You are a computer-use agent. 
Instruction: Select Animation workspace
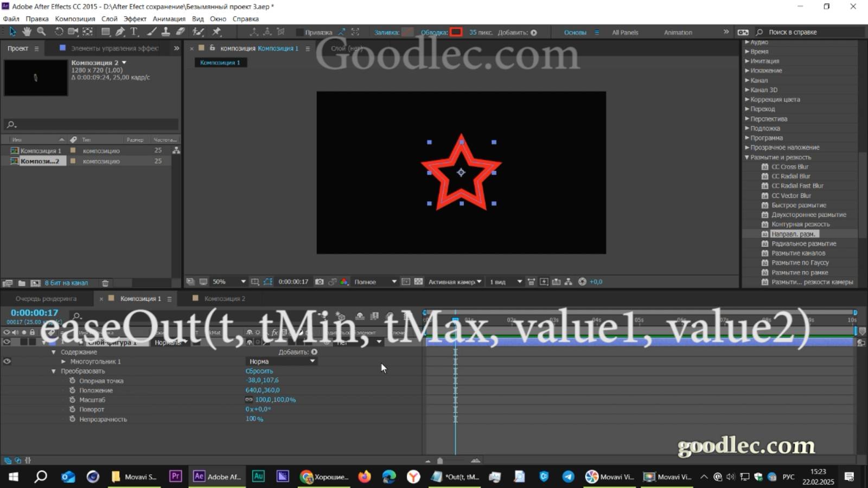pyautogui.click(x=678, y=33)
